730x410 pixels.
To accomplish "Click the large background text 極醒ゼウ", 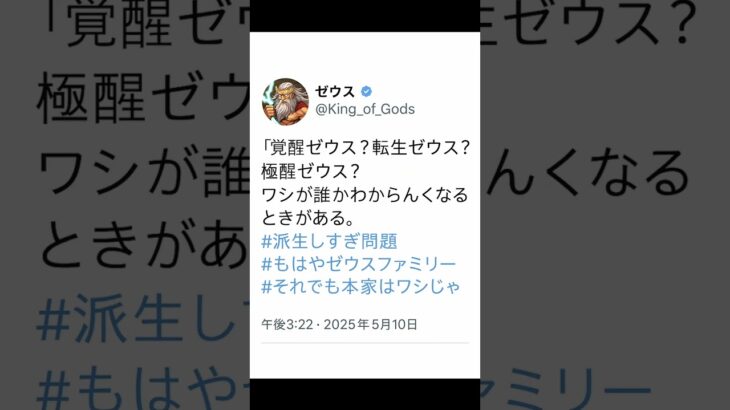I will tap(143, 99).
